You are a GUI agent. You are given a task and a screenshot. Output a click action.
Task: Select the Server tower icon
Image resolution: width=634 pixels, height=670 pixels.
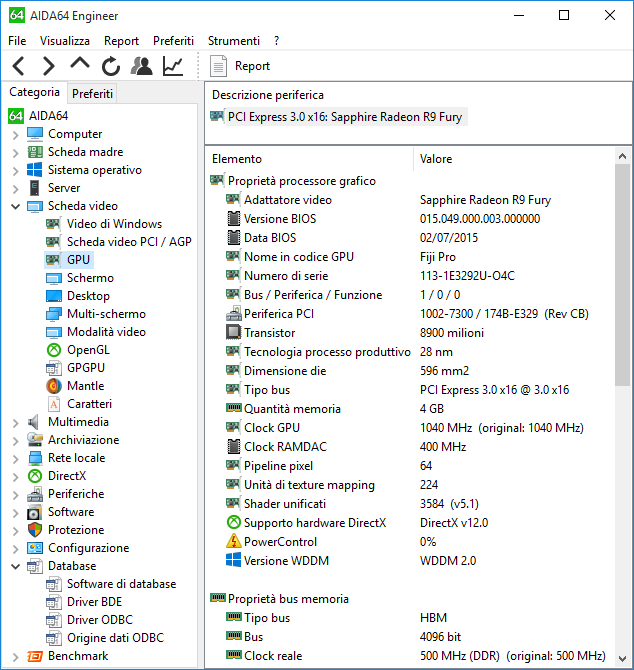point(35,188)
